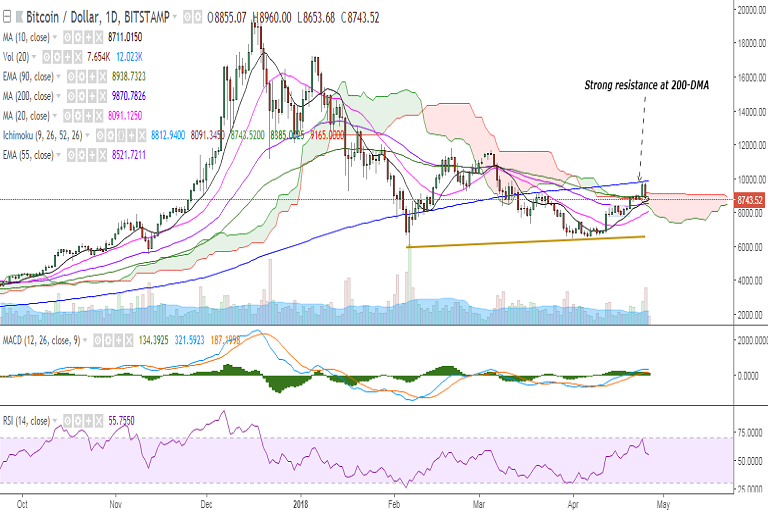The width and height of the screenshot is (768, 512).
Task: Open settings gear for EMA (90, close)
Action: [x=82, y=76]
